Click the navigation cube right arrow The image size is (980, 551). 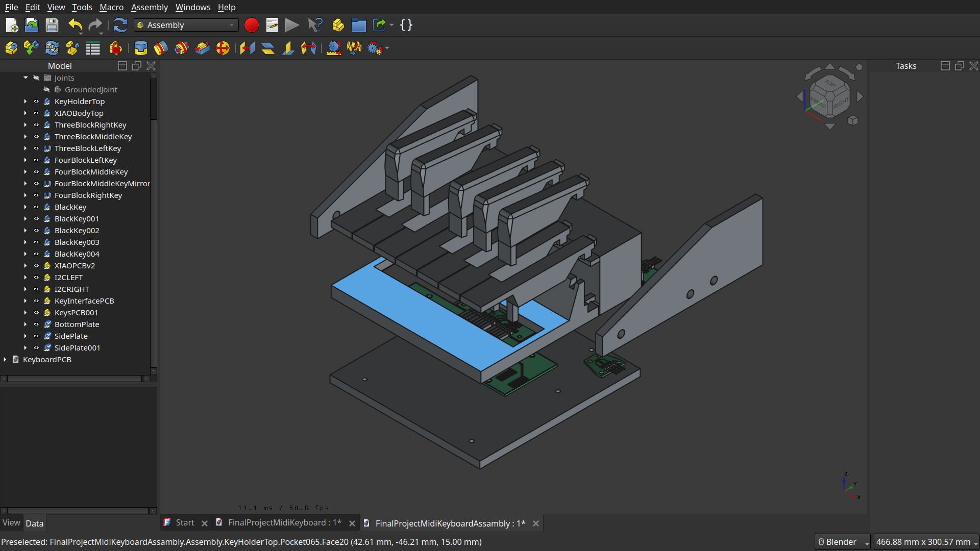click(x=860, y=96)
